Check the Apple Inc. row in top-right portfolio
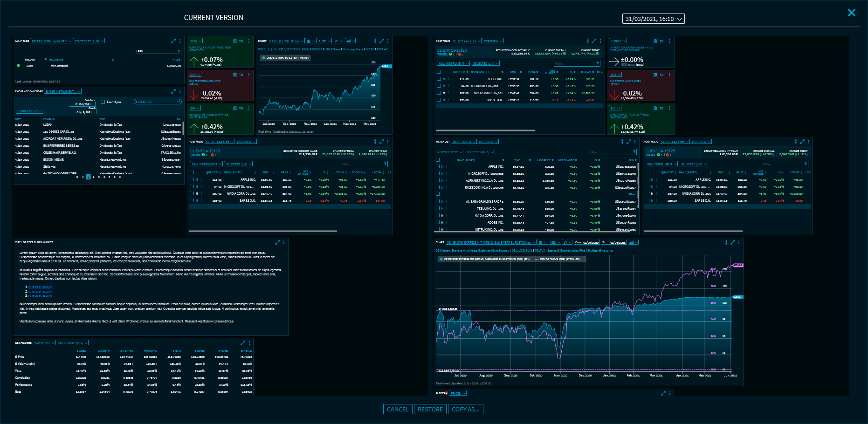Screen dimensions: 868x424 coord(439,79)
